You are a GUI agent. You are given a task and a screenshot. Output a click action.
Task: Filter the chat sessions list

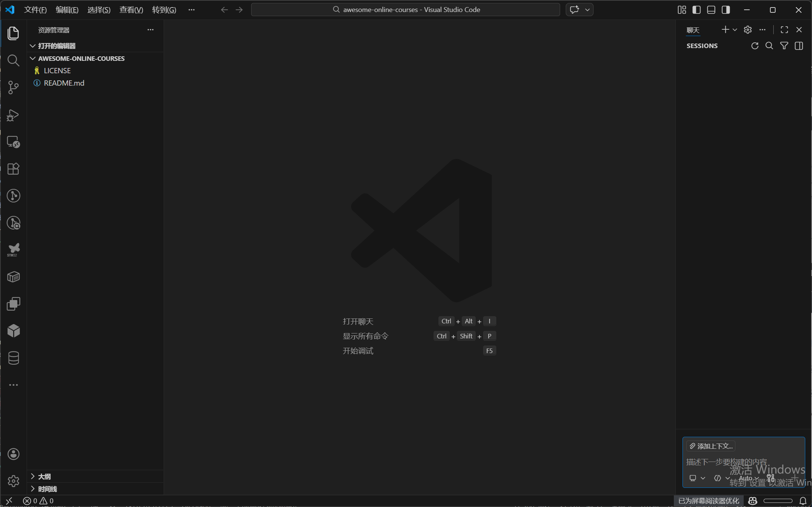[x=784, y=46]
